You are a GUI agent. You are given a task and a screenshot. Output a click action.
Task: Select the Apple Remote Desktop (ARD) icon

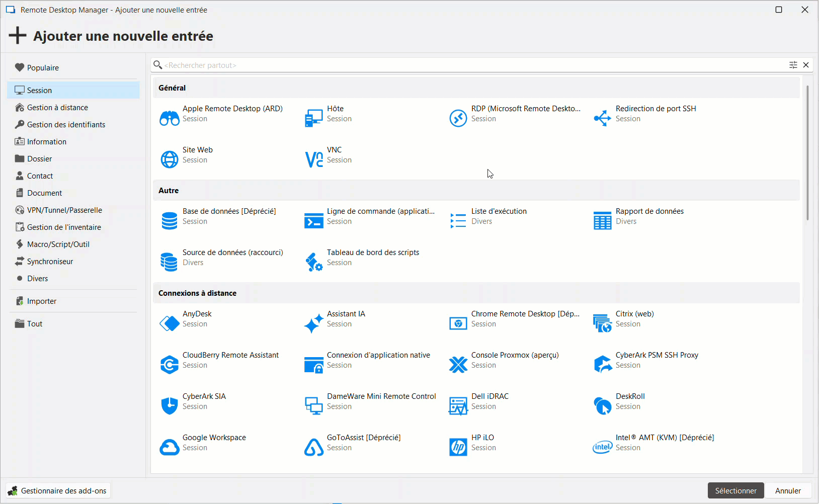tap(170, 118)
